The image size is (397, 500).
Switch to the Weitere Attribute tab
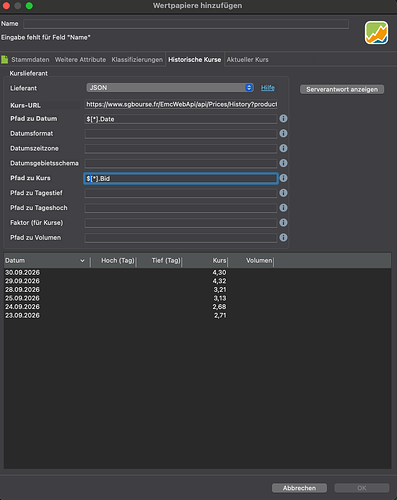[x=80, y=60]
